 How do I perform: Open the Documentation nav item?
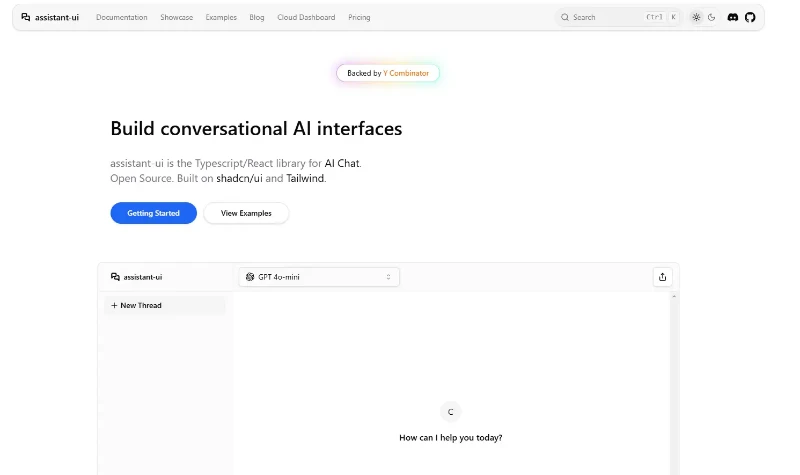point(121,17)
